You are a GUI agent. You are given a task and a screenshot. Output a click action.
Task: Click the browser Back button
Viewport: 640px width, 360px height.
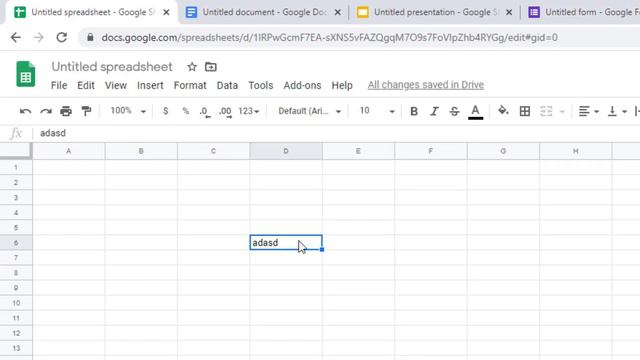pyautogui.click(x=16, y=38)
